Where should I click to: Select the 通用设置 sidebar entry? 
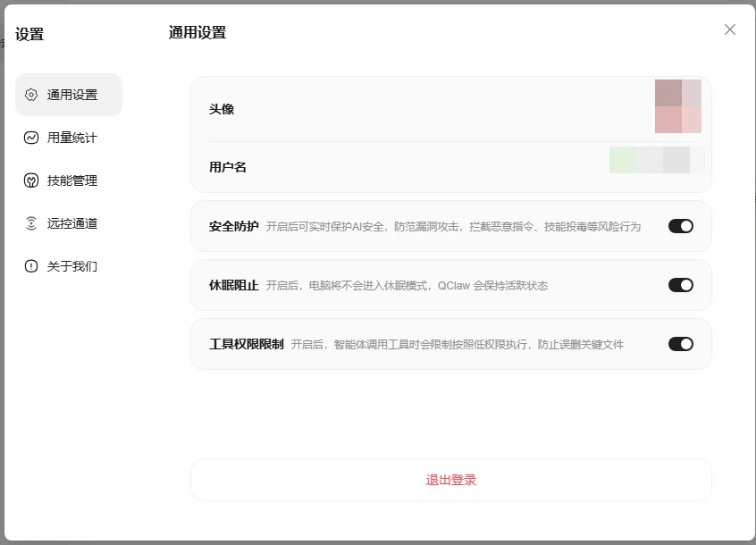tap(69, 94)
